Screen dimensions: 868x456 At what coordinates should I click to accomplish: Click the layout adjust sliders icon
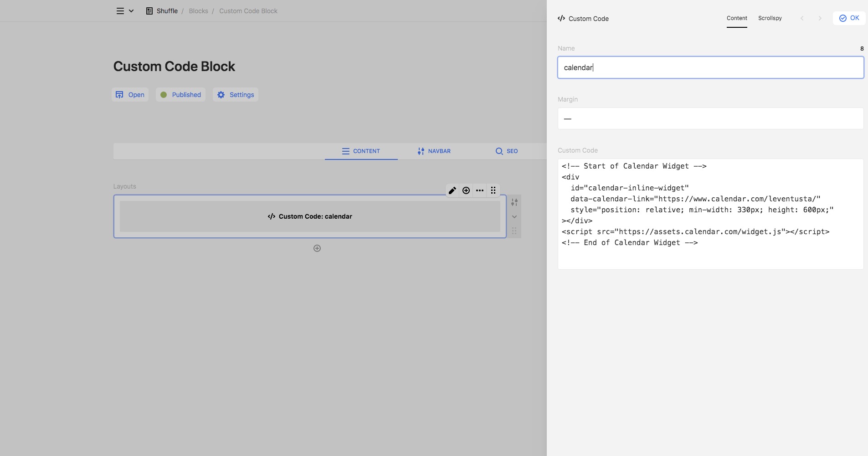point(514,202)
